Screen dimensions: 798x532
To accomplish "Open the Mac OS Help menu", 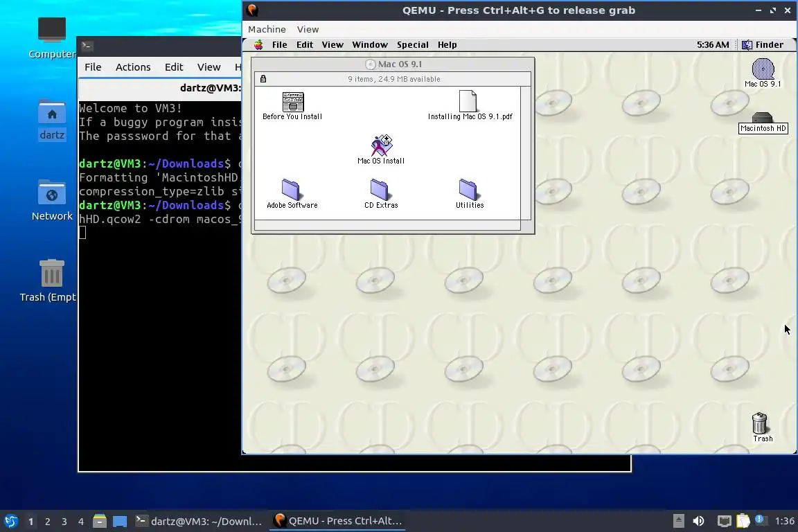I will coord(447,45).
